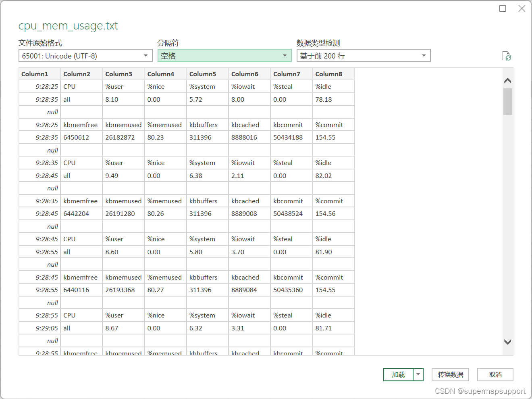532x399 pixels.
Task: Click the 加载 button
Action: (398, 374)
